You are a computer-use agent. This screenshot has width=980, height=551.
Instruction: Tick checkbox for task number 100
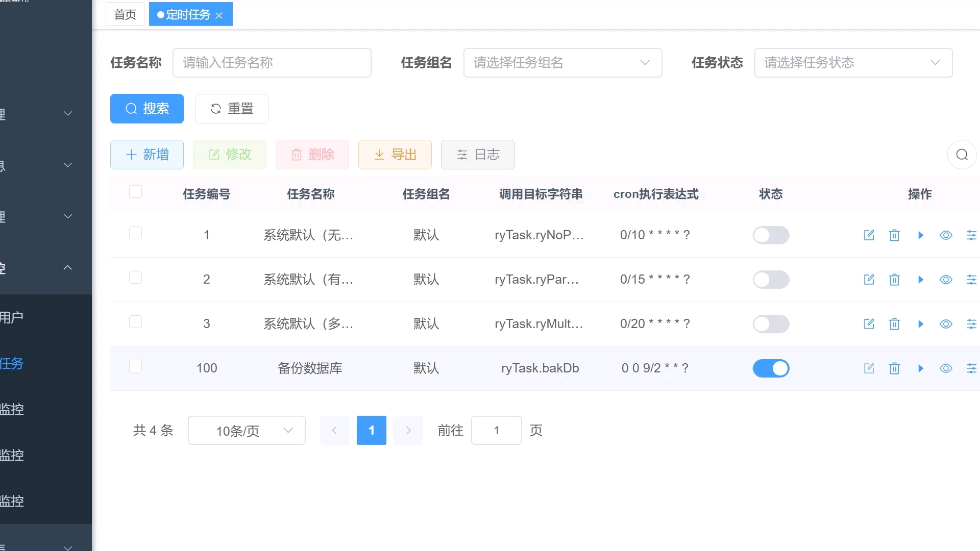pyautogui.click(x=135, y=366)
